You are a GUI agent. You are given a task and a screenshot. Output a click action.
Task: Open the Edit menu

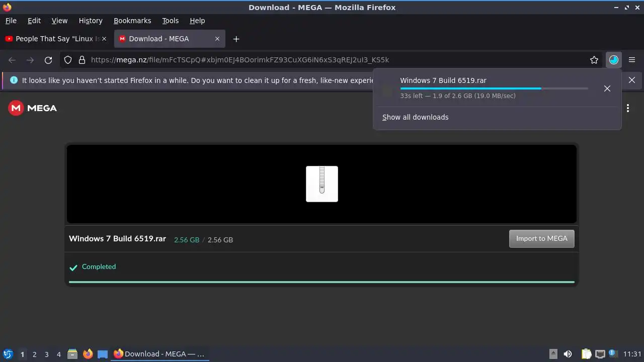pos(34,21)
